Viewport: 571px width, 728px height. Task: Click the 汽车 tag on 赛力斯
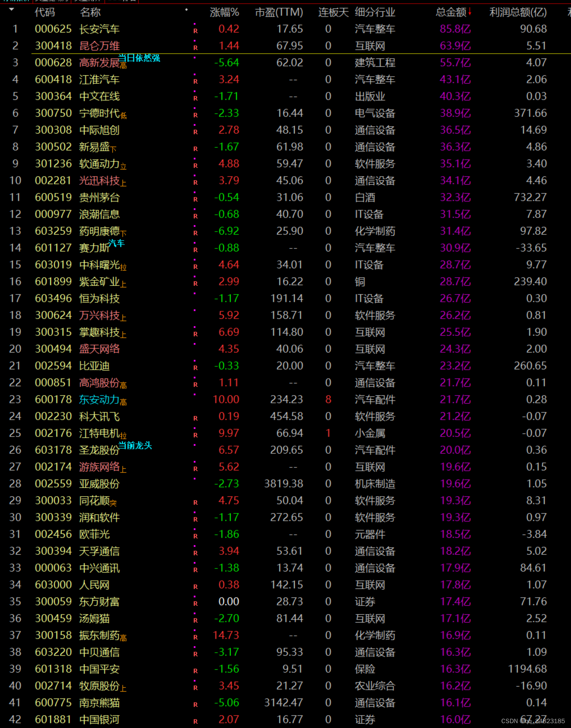116,244
